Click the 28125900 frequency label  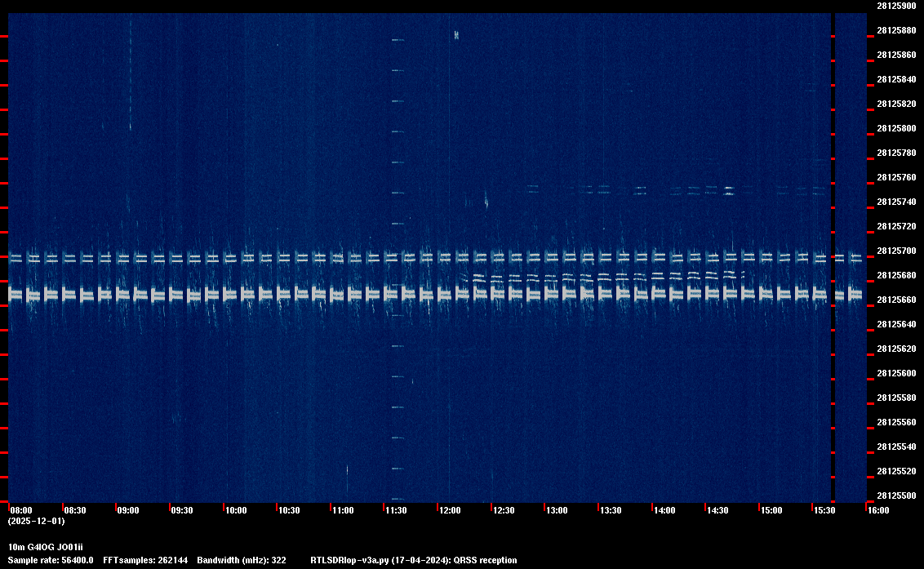pyautogui.click(x=896, y=6)
